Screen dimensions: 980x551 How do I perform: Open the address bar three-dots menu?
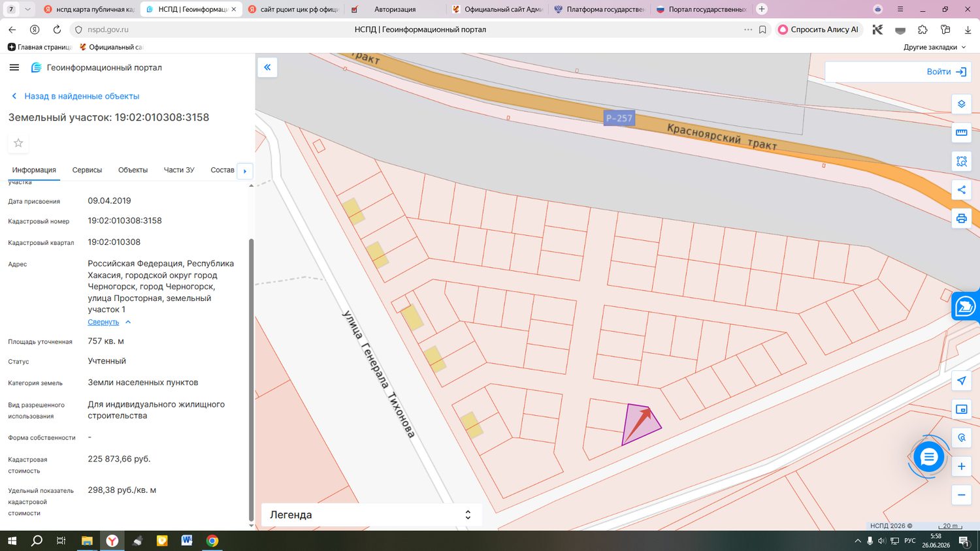click(x=748, y=29)
